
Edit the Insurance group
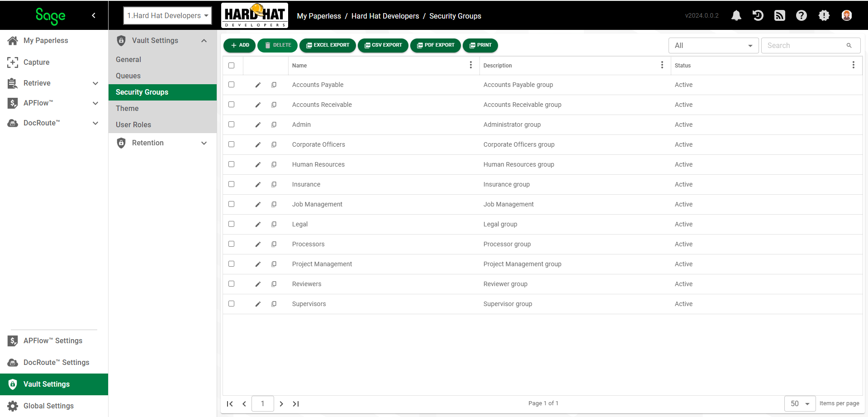[x=258, y=185]
